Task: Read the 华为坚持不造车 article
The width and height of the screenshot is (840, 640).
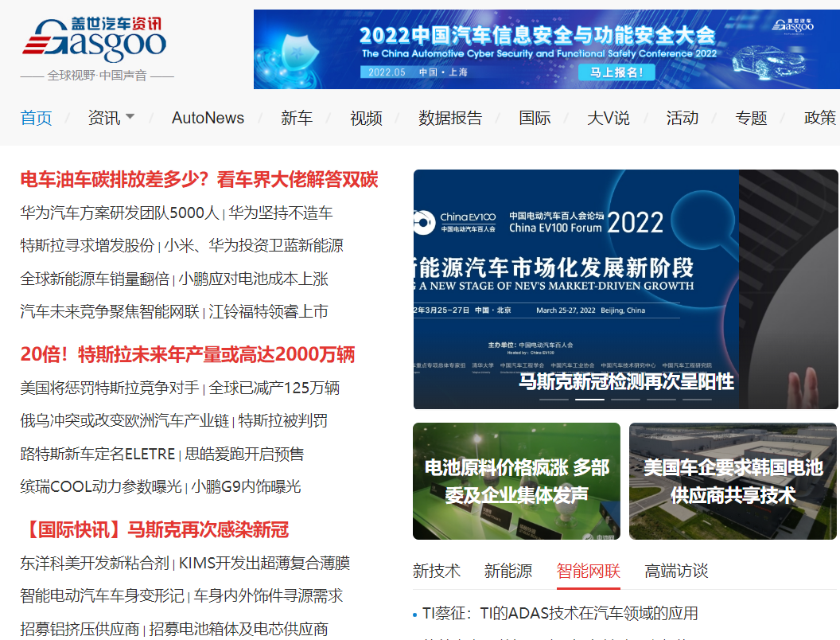Action: point(281,213)
